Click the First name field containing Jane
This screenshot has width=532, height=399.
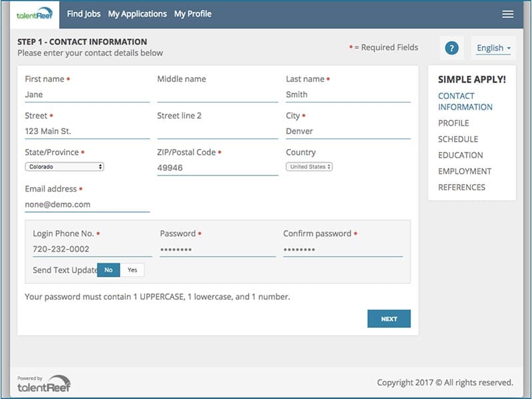[86, 95]
